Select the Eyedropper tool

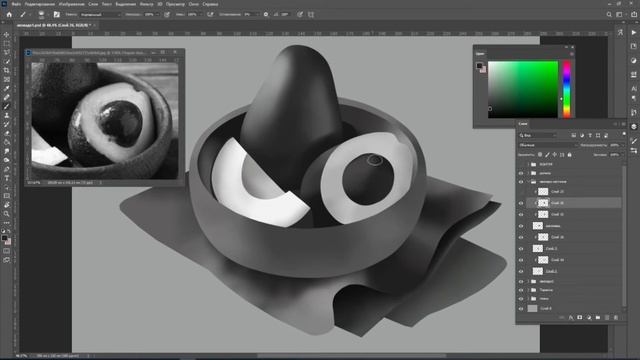click(x=7, y=89)
